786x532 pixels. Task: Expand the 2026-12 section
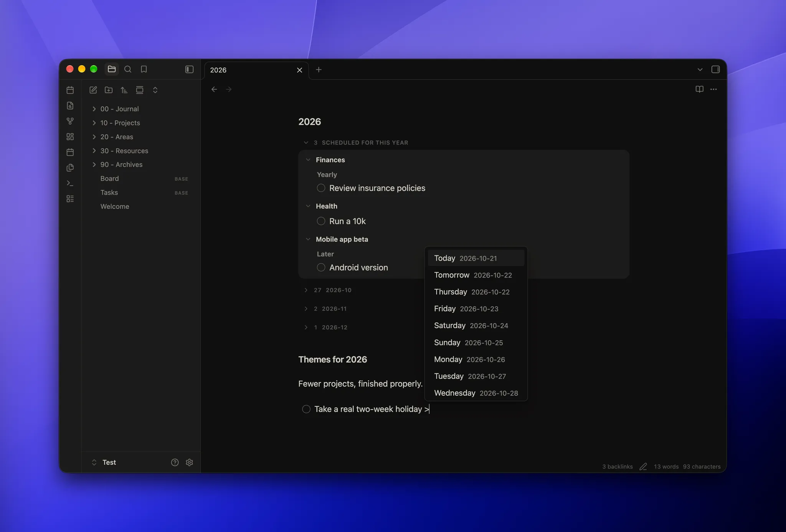pos(306,327)
